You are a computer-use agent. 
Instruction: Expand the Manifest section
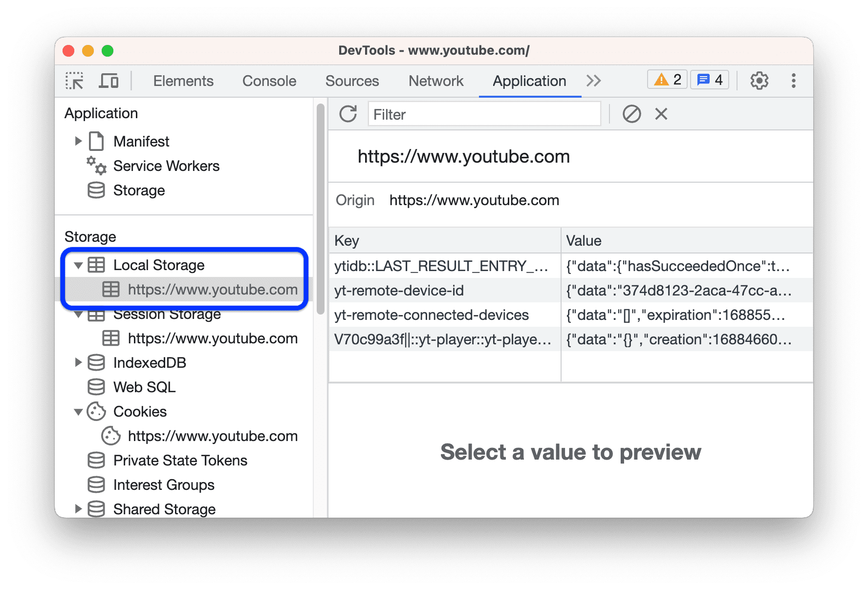(79, 141)
